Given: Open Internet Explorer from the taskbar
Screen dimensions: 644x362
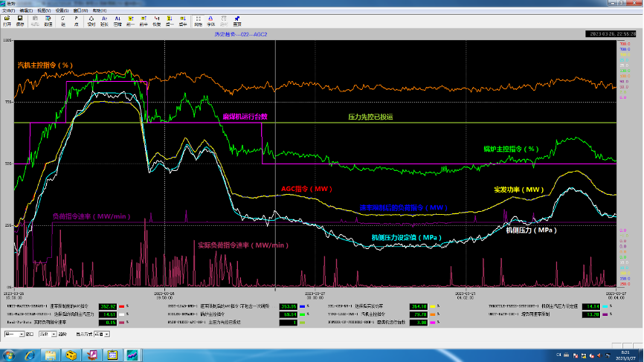Looking at the screenshot, I should (30, 355).
